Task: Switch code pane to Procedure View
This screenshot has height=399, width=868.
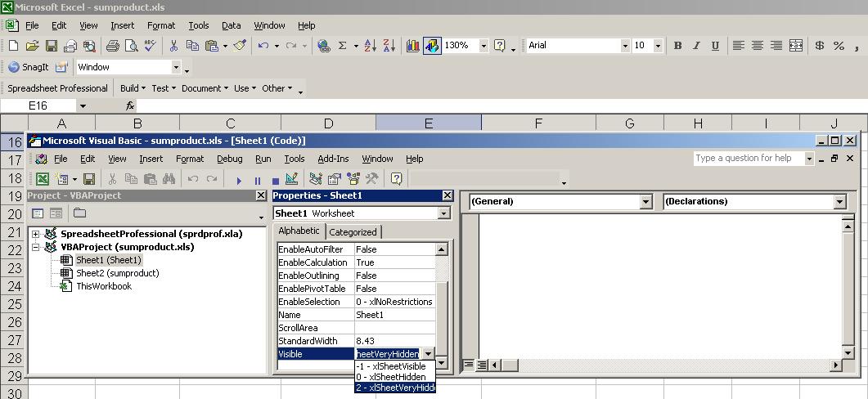Action: click(x=468, y=365)
